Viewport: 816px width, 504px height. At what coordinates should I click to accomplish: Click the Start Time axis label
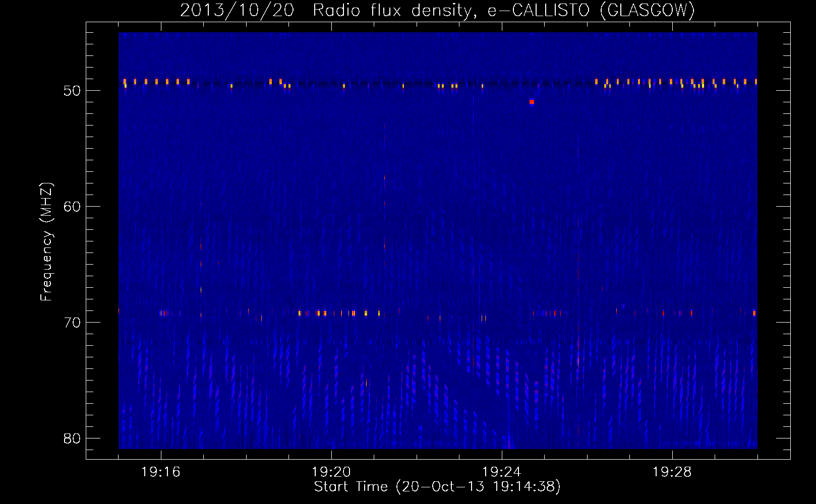coord(437,486)
